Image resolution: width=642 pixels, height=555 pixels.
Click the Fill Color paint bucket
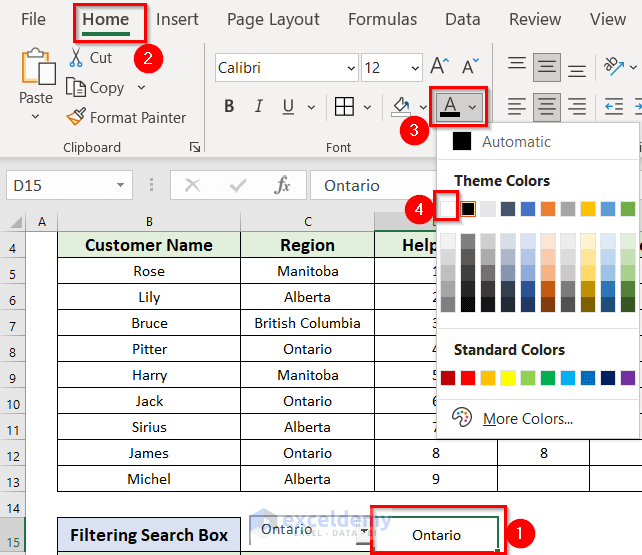(x=401, y=107)
